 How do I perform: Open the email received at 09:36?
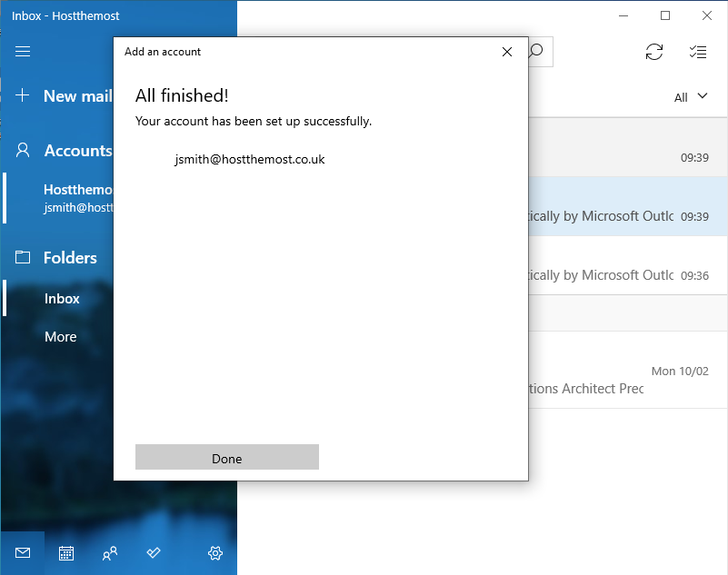(x=618, y=266)
